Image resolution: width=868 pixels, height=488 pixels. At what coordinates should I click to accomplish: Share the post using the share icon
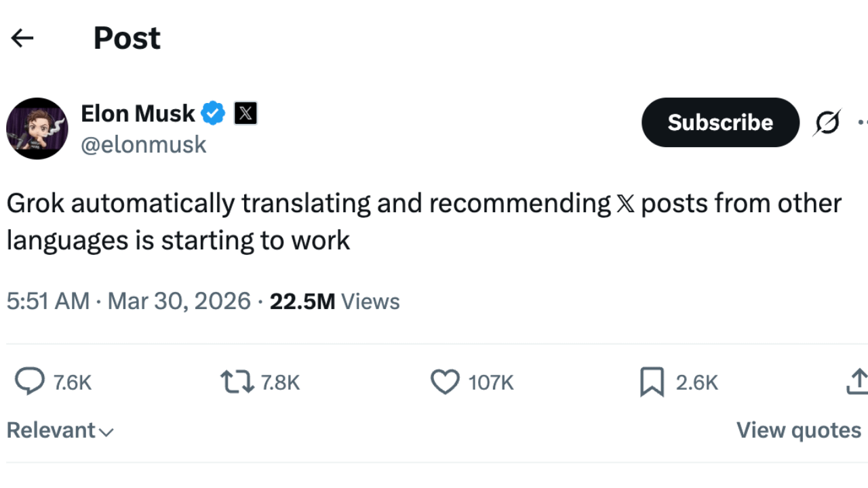[x=858, y=382]
